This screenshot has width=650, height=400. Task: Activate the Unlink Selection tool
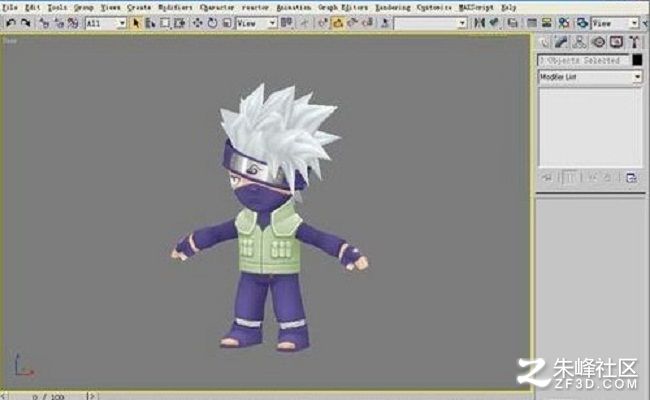tap(59, 23)
